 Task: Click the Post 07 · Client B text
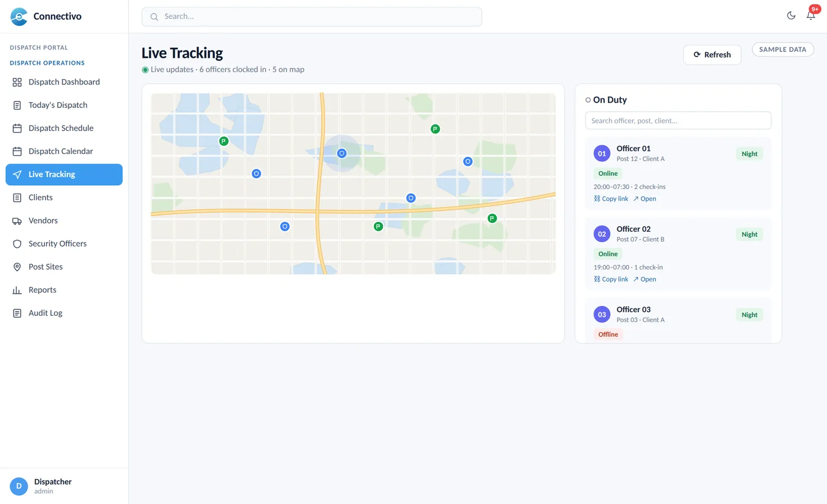(641, 239)
